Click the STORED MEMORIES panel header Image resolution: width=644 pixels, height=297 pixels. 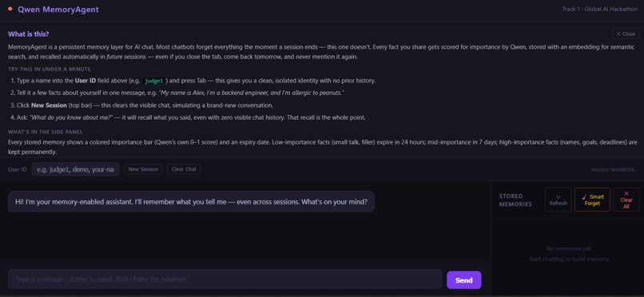click(515, 200)
